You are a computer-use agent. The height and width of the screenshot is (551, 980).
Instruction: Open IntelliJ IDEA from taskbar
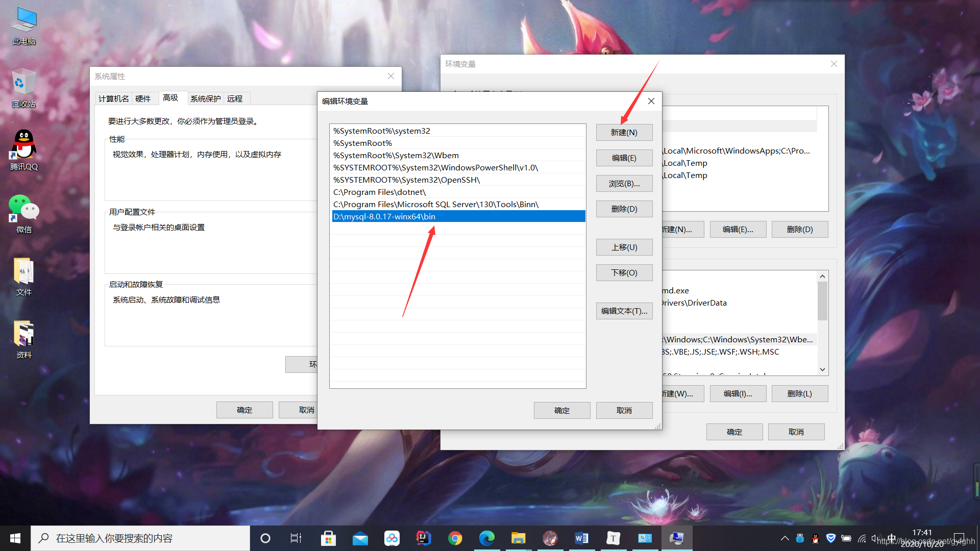(424, 538)
